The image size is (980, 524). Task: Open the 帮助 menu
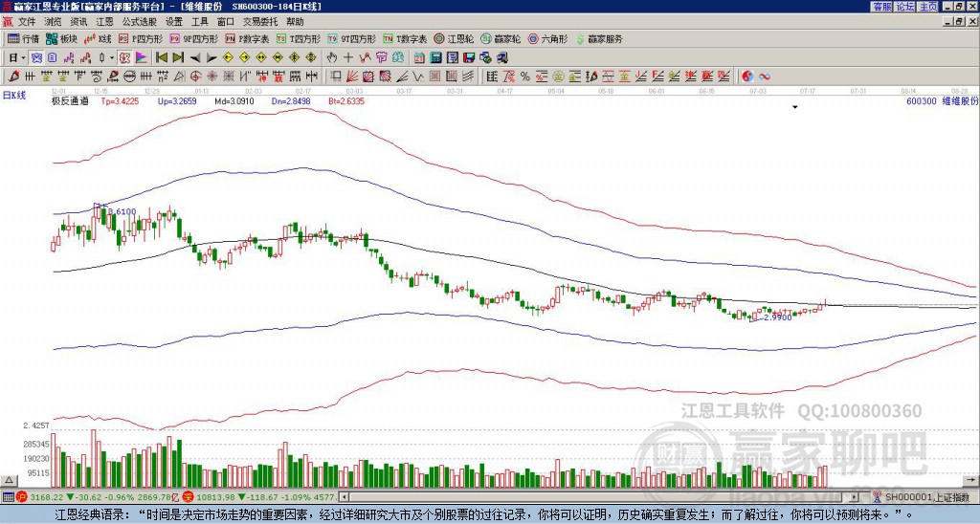[295, 22]
